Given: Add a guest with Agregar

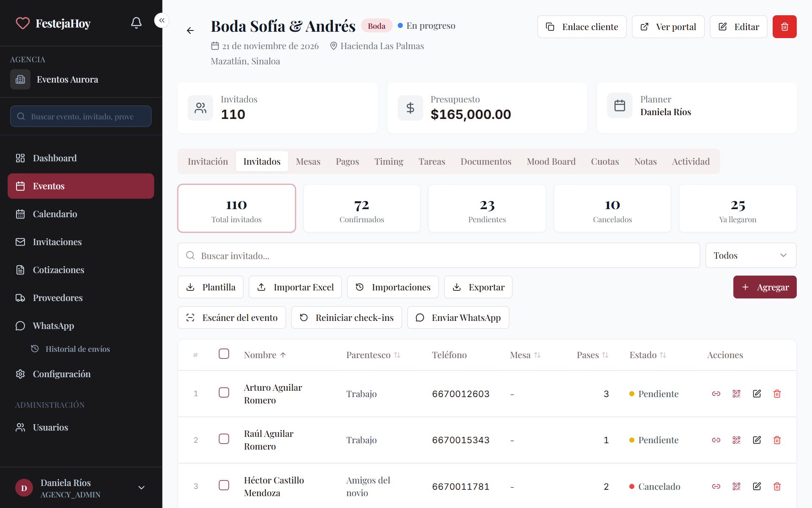Looking at the screenshot, I should point(765,287).
